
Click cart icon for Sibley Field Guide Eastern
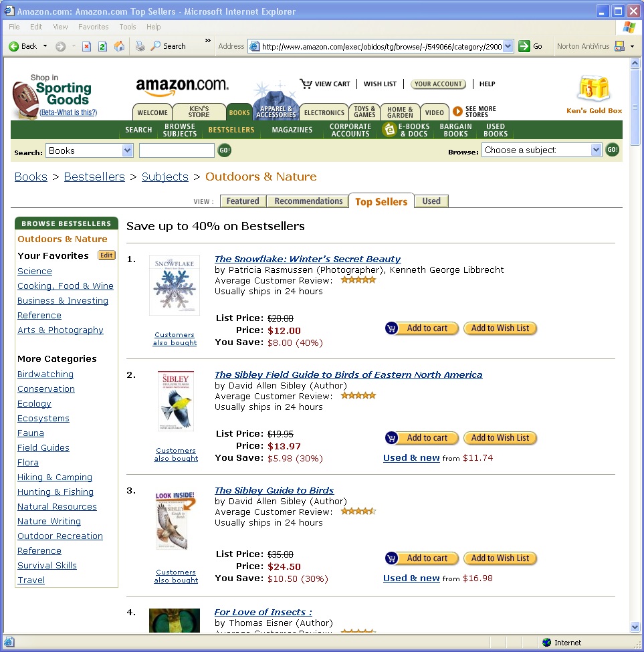[391, 438]
